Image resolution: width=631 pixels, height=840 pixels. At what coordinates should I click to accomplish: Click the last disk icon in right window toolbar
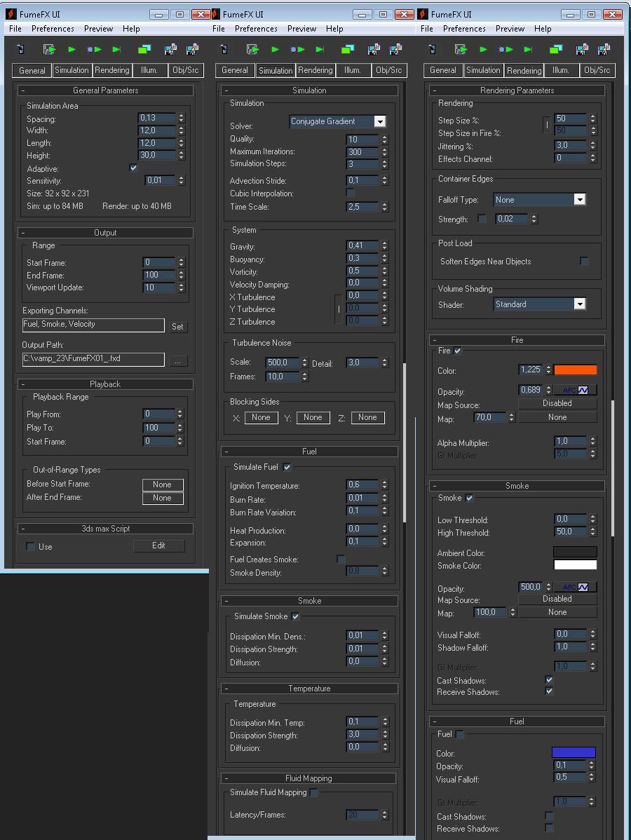coord(604,49)
